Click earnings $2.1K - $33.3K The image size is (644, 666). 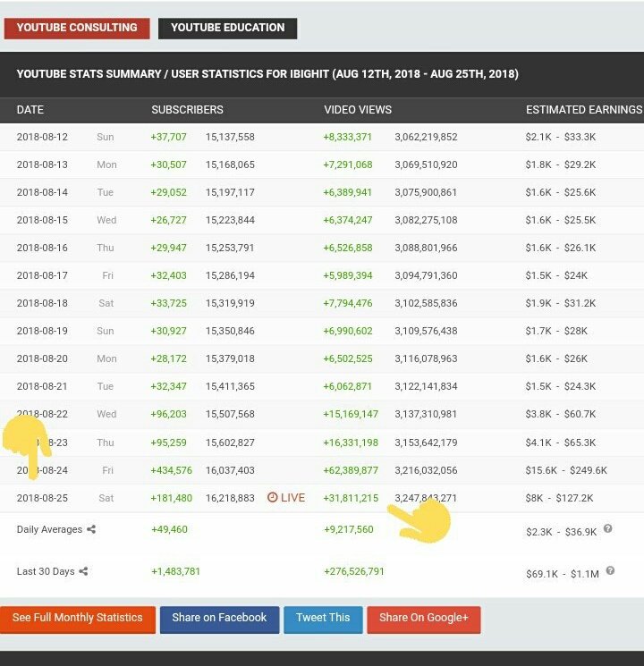561,137
